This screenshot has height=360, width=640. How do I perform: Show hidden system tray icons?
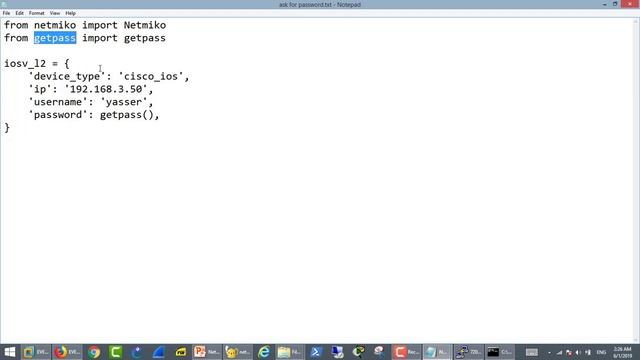pyautogui.click(x=549, y=352)
